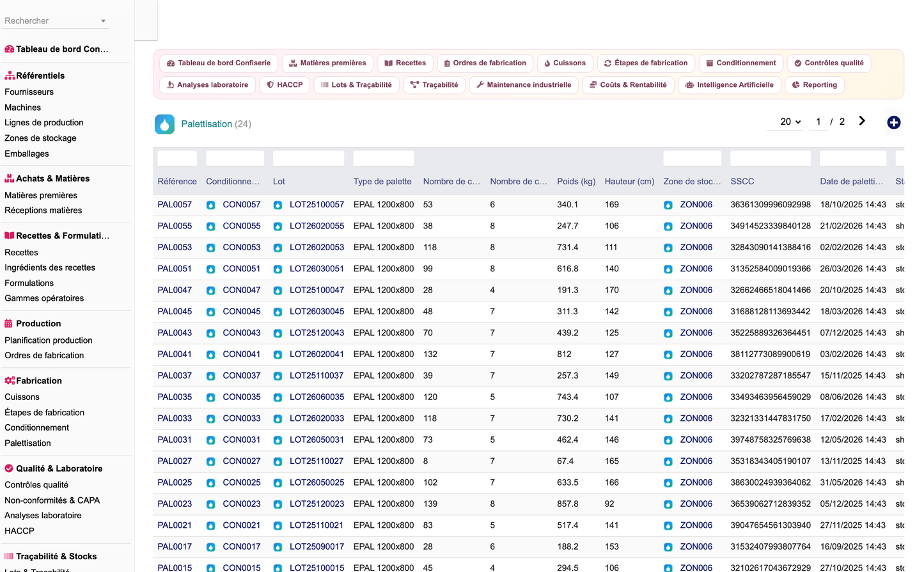The image size is (924, 572).
Task: Click CON0031 conditionnement row icon
Action: 210,440
